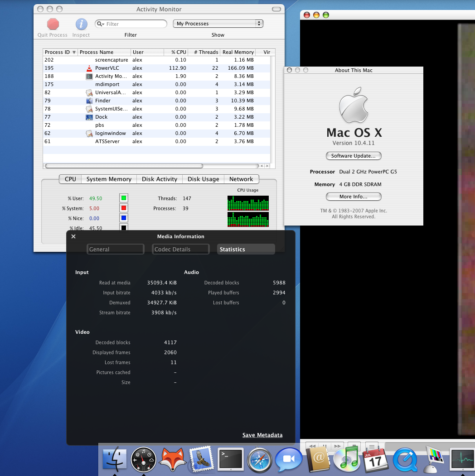Sort by Process ID column header
Viewport: 475px width, 476px height.
[x=60, y=52]
